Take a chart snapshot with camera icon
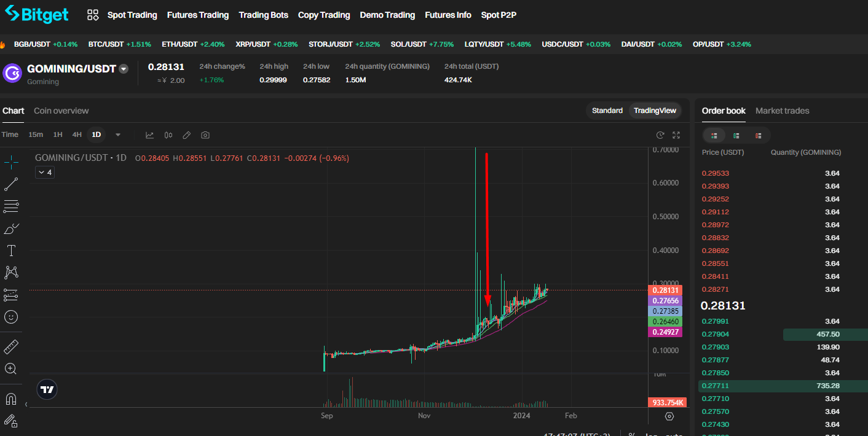The height and width of the screenshot is (436, 868). pyautogui.click(x=205, y=135)
